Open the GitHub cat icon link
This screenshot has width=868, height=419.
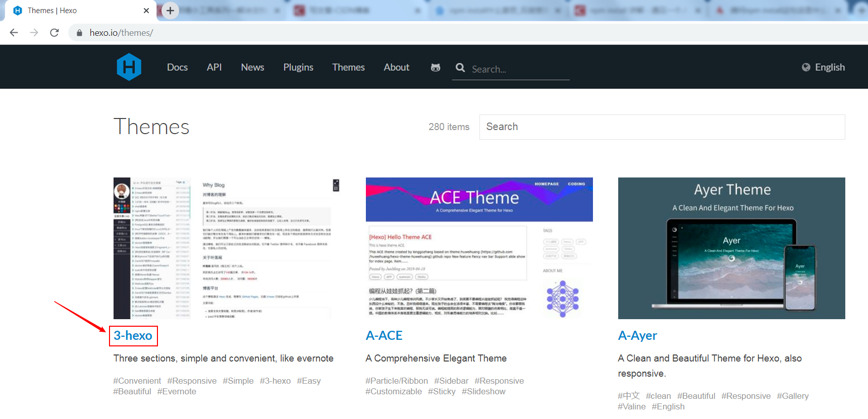436,67
